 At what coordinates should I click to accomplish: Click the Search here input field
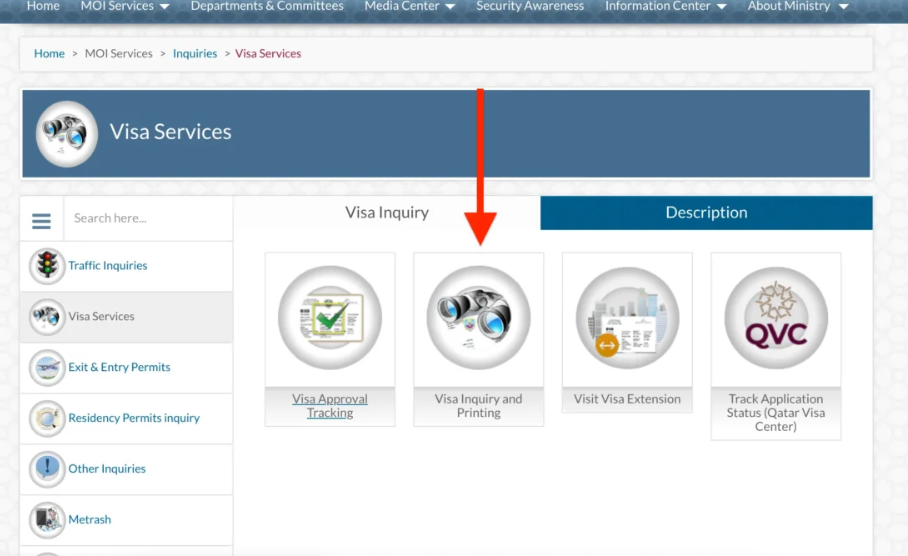point(148,218)
